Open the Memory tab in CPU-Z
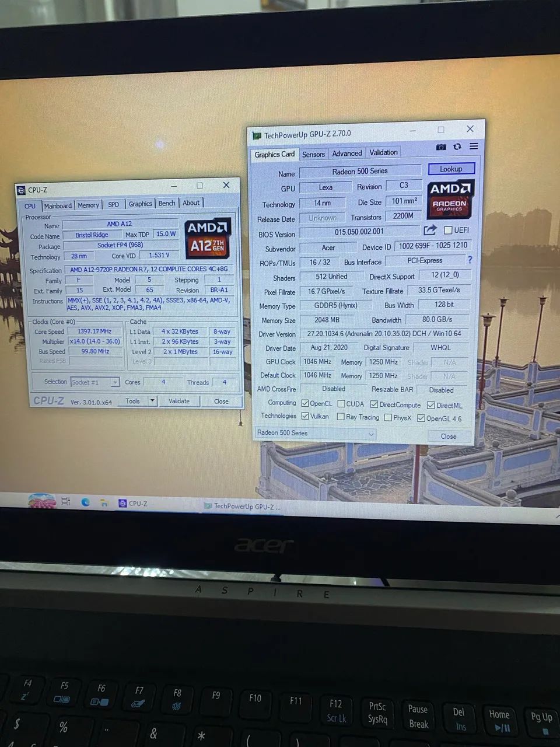Viewport: 560px width, 747px height. [88, 205]
